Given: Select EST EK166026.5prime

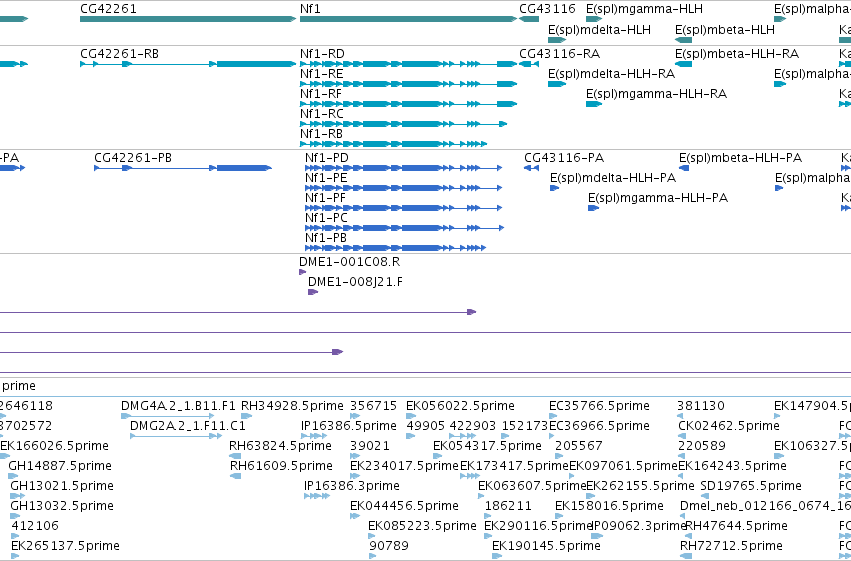Looking at the screenshot, I should [x=5, y=456].
